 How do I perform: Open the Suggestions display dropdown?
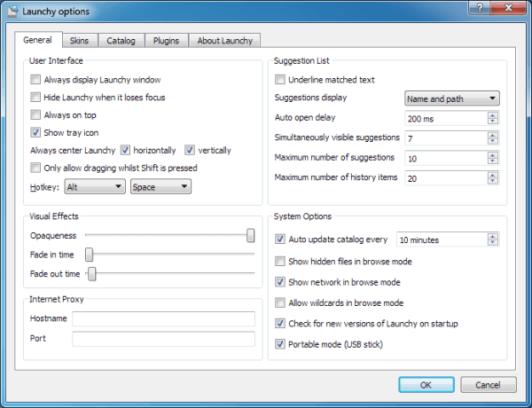[x=452, y=98]
